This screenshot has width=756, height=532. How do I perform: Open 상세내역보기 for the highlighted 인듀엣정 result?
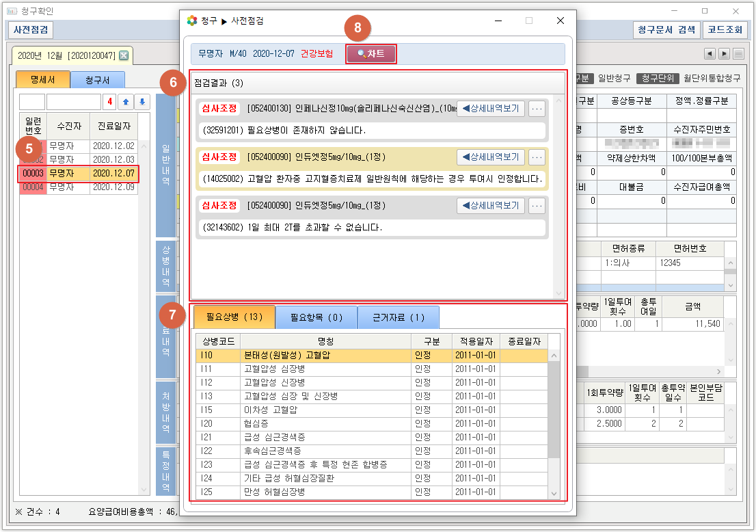(x=490, y=157)
